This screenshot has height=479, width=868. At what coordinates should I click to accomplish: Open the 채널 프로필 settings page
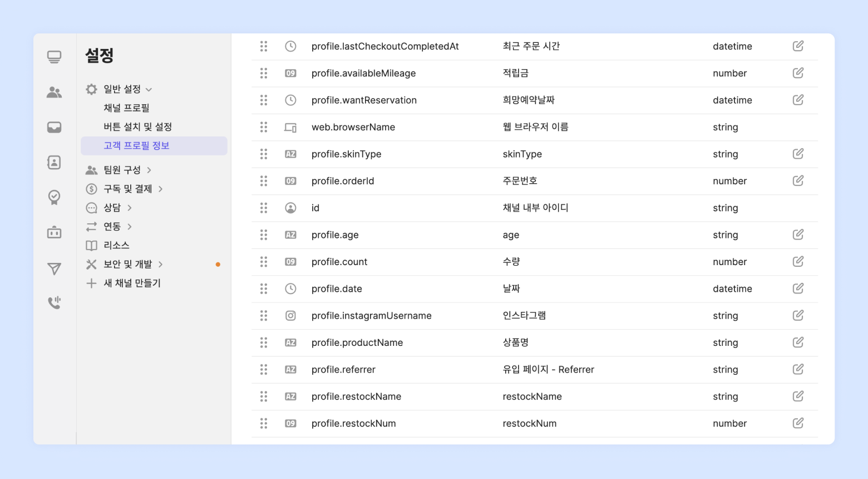[126, 108]
